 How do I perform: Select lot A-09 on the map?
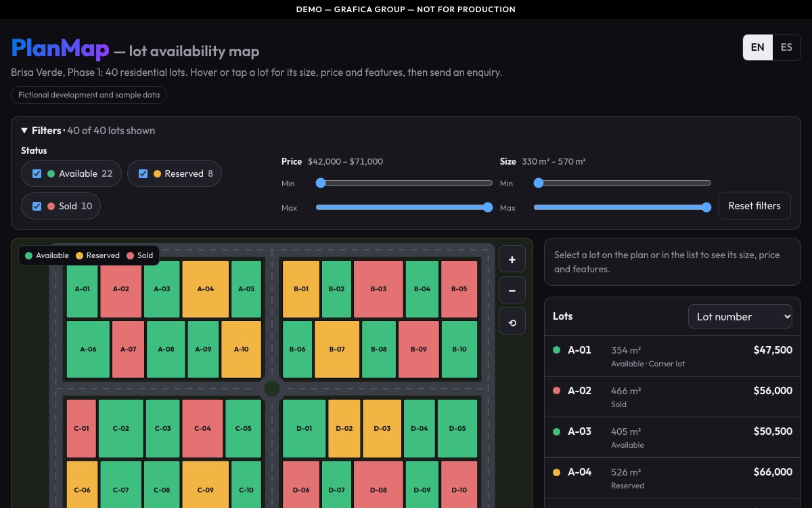coord(203,350)
